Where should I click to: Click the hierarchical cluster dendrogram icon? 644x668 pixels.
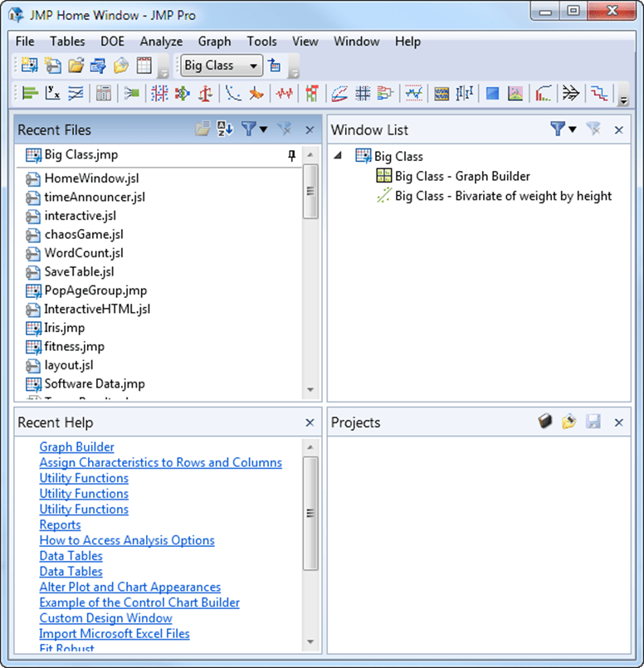pos(385,93)
